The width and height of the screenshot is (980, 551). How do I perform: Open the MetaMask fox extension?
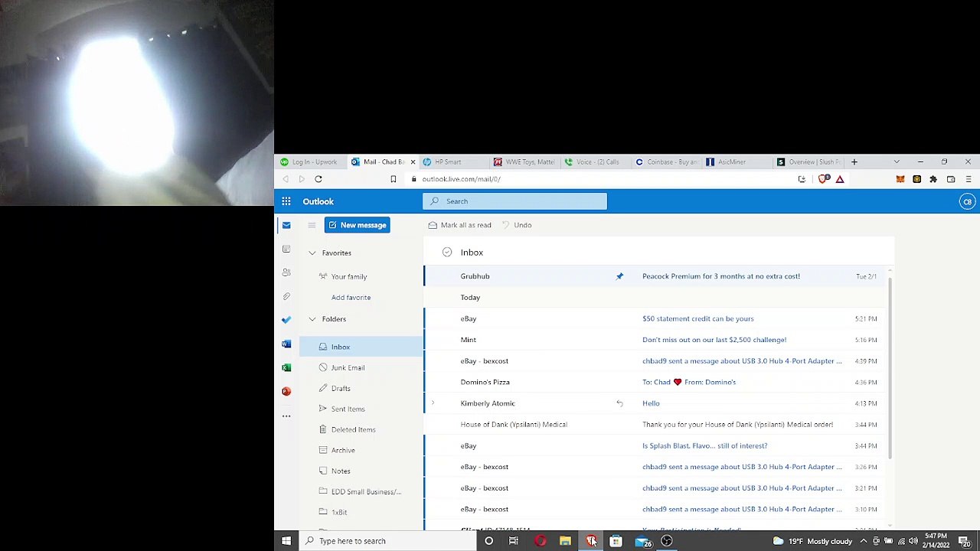[900, 179]
